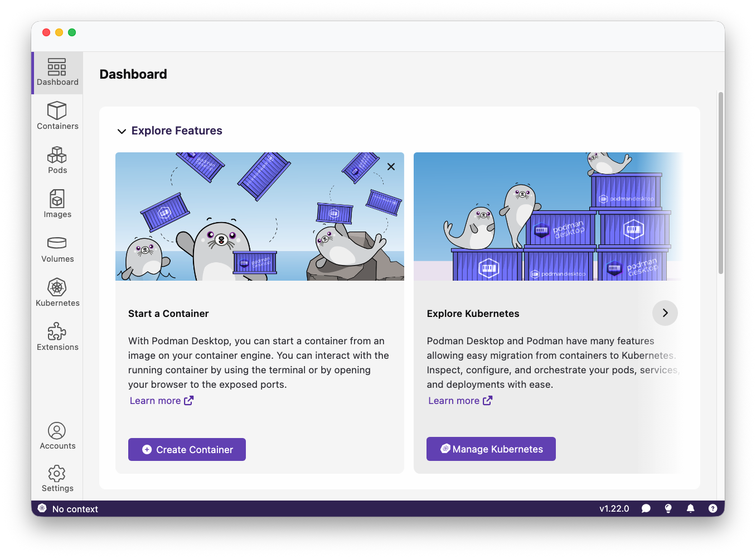Open Learn more link for Explore Kubernetes
Screen dimensions: 756x558
(460, 401)
